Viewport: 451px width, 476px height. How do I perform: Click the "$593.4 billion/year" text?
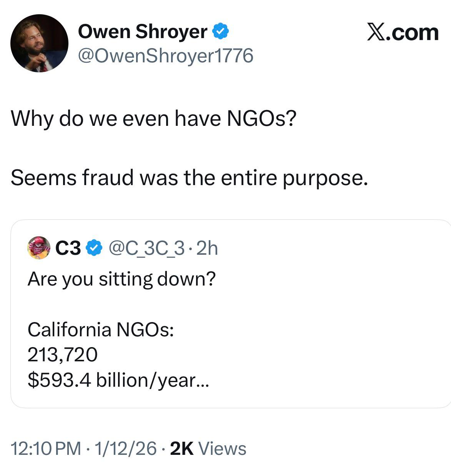point(112,380)
